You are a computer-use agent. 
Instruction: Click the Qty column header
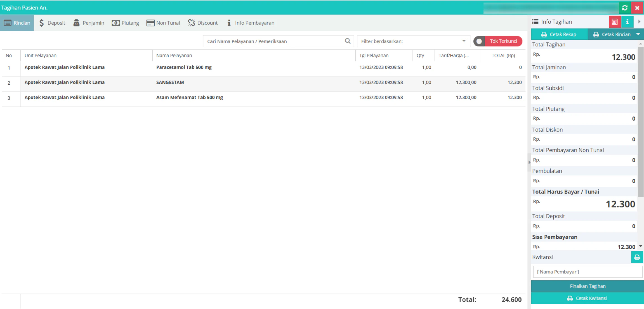[x=423, y=56]
